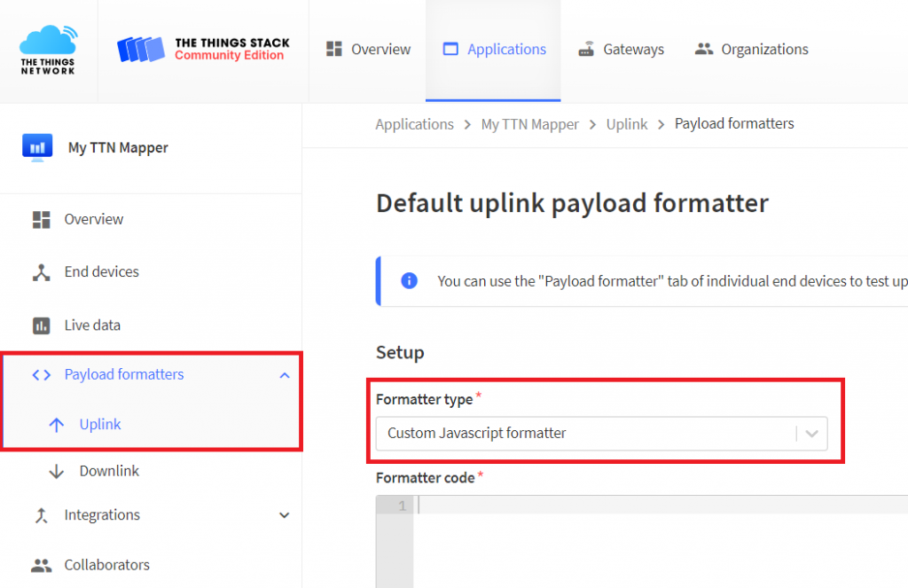Open the Formatter type dropdown

(601, 434)
